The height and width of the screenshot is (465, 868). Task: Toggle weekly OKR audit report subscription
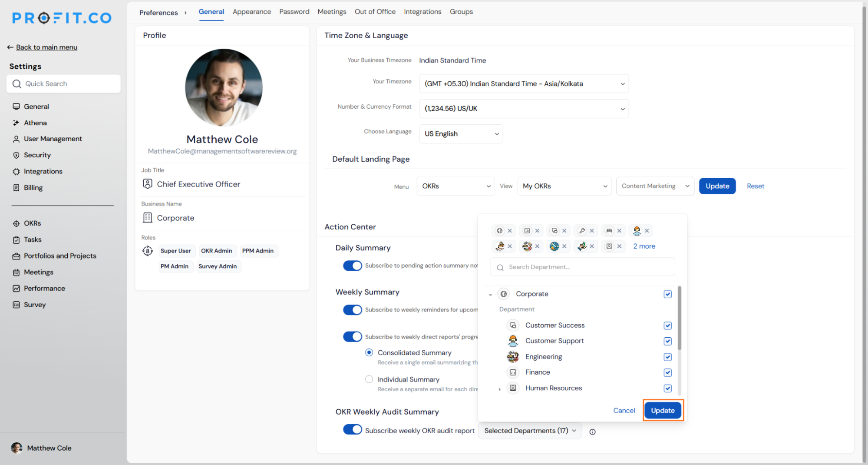point(352,430)
